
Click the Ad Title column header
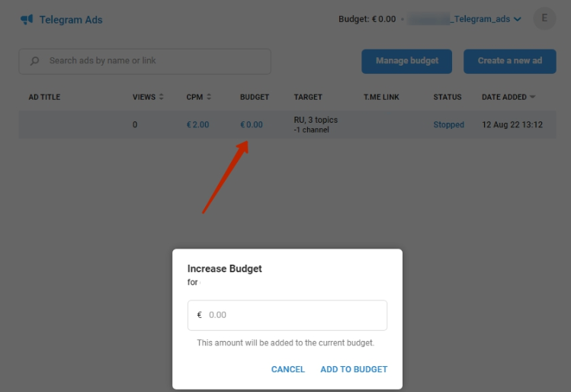(x=44, y=97)
